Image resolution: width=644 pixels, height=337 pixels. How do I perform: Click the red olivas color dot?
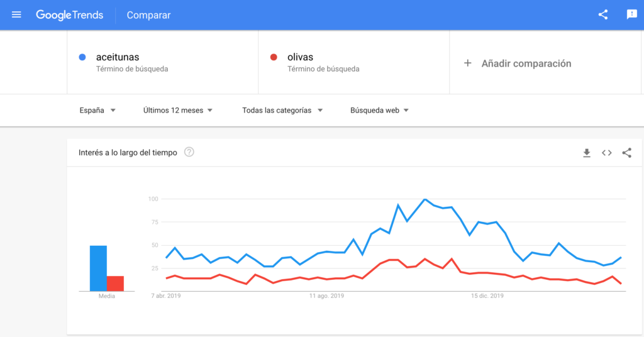tap(273, 57)
